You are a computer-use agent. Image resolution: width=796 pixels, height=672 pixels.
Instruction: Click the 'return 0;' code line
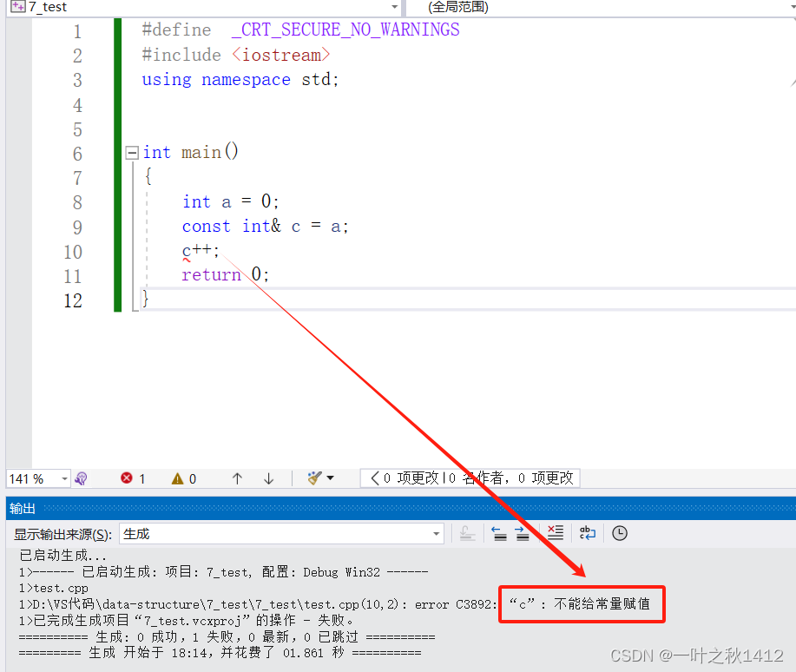226,275
